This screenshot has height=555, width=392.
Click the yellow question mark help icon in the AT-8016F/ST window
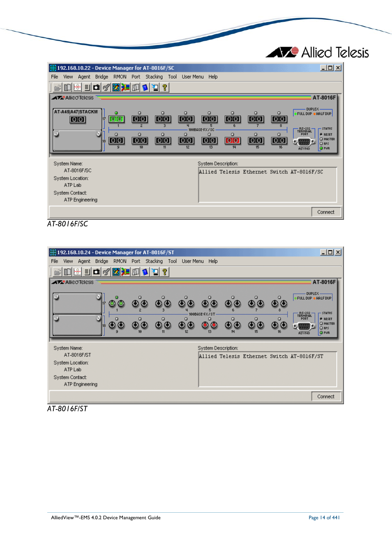tap(165, 272)
